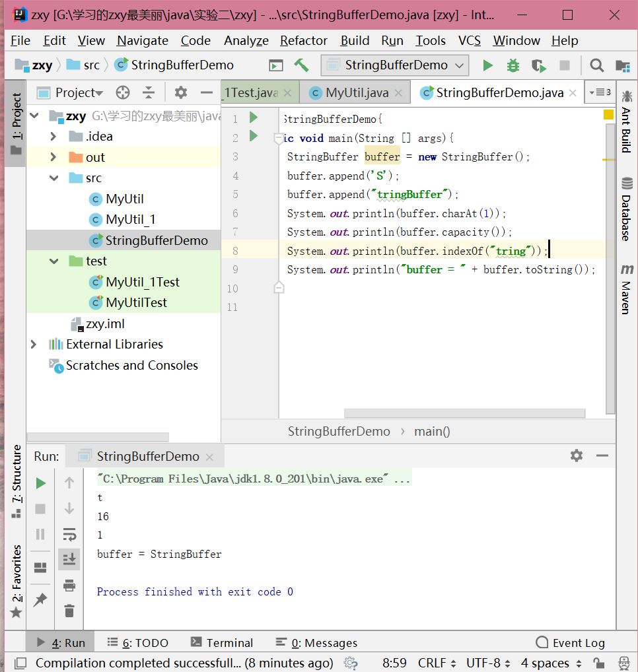This screenshot has height=672, width=638.
Task: Toggle soft-wrap in Run console
Action: tap(69, 534)
